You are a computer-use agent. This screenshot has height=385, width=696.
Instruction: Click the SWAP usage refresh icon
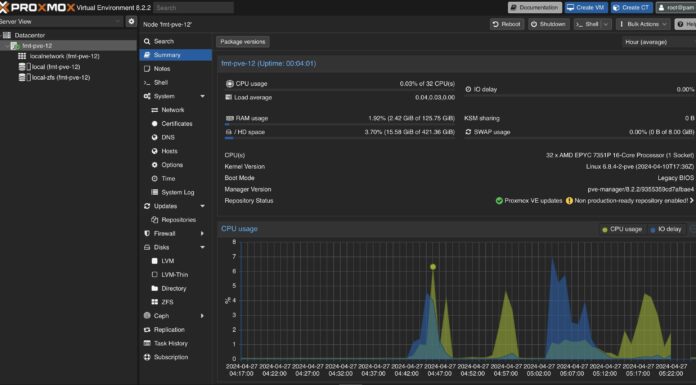pos(468,132)
